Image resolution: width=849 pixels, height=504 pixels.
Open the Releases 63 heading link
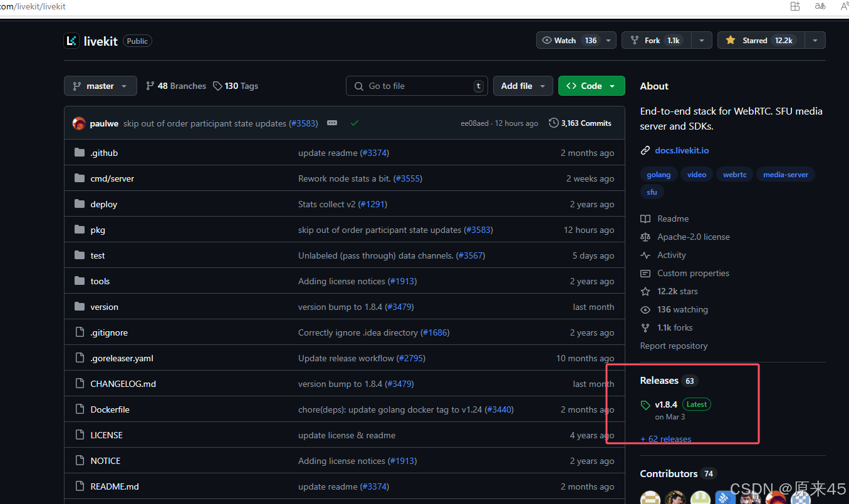point(669,381)
